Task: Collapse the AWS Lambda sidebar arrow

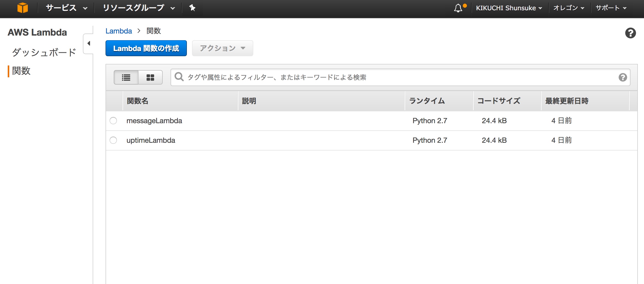Action: pos(89,43)
